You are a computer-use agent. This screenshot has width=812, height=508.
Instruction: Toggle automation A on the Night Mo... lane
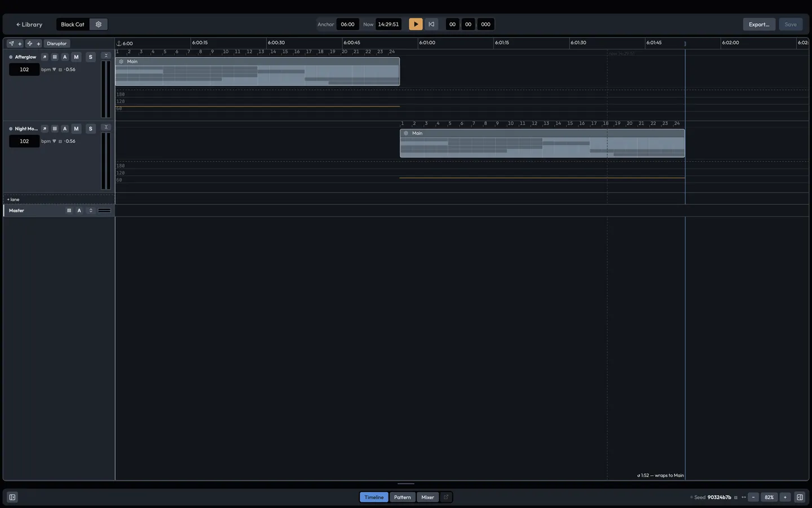(x=65, y=129)
